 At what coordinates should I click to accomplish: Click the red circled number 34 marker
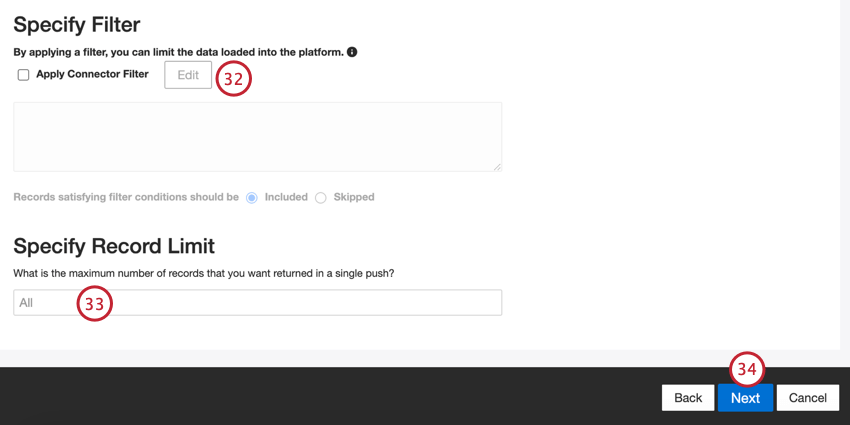tap(747, 369)
